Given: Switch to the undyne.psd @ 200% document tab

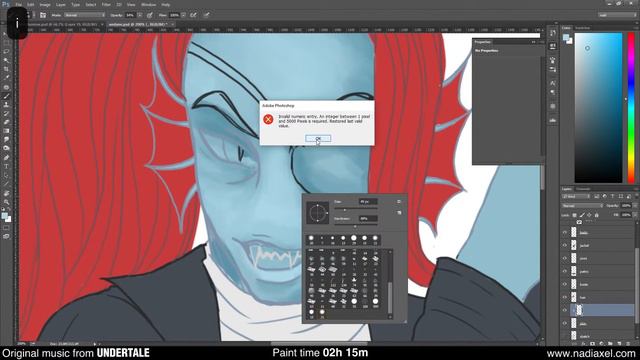Looking at the screenshot, I should click(x=138, y=24).
